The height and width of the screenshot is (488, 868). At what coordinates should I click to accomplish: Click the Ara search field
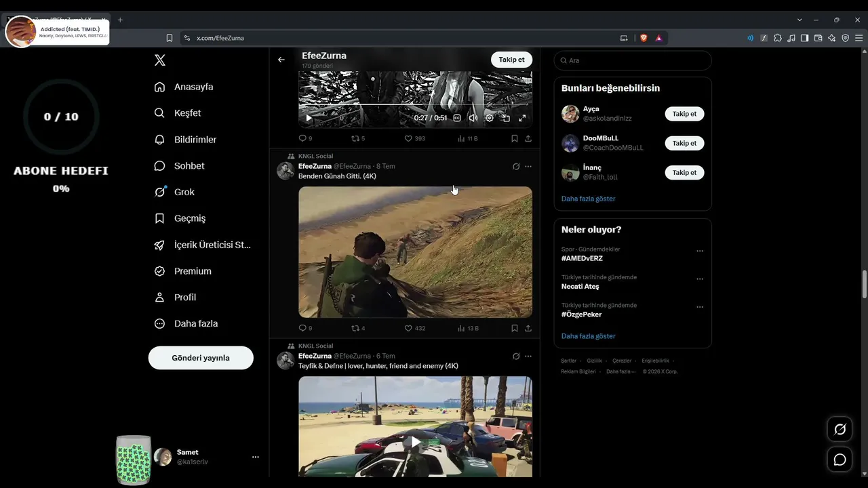pos(633,60)
